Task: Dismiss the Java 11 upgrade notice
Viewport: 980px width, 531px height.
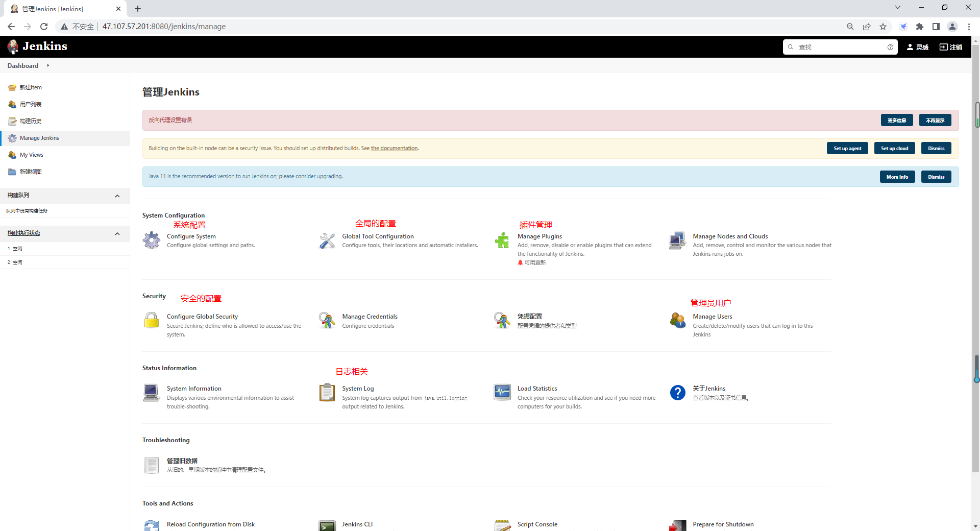Action: pyautogui.click(x=936, y=177)
